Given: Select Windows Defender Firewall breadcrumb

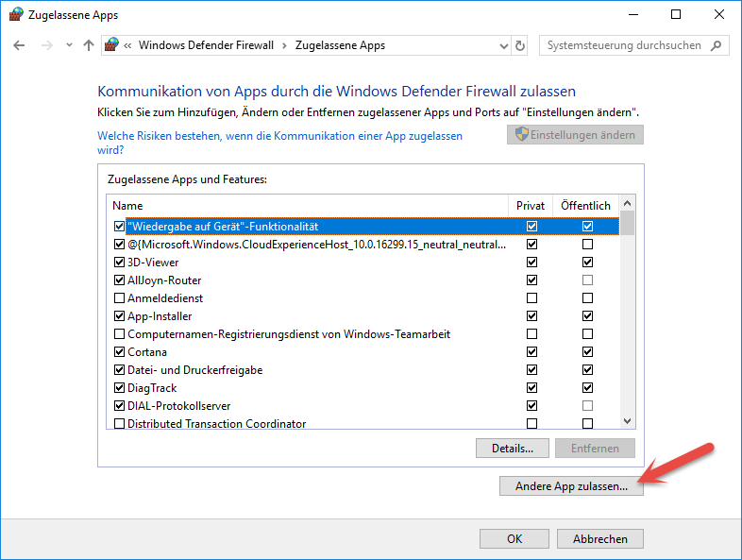Looking at the screenshot, I should pyautogui.click(x=206, y=45).
